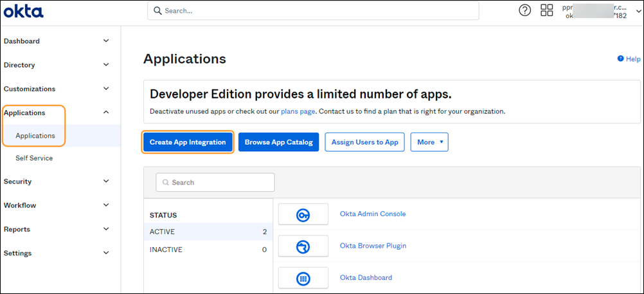644x294 pixels.
Task: Expand the Customizations sidebar chevron
Action: 106,88
